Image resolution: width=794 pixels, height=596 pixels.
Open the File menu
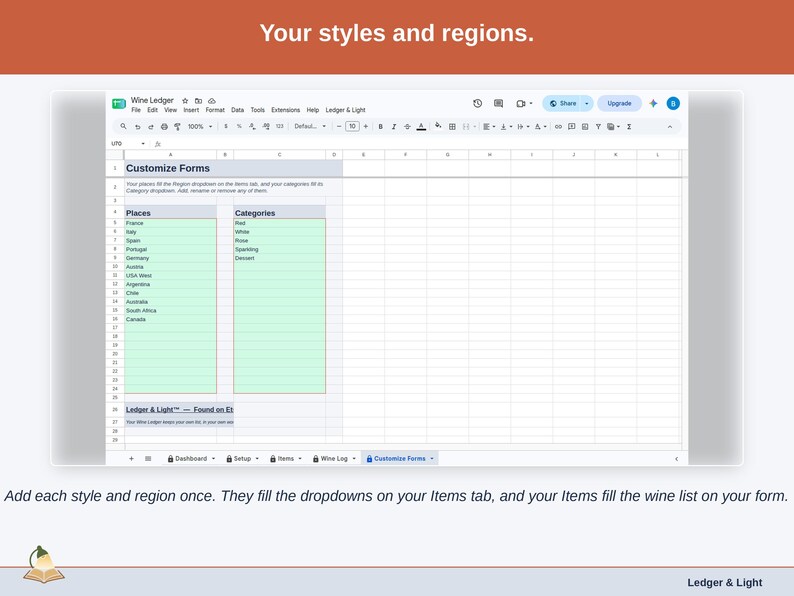pos(136,110)
